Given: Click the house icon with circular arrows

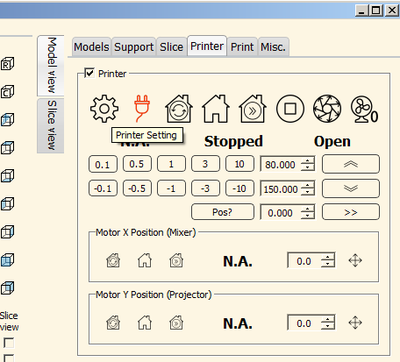Looking at the screenshot, I should tap(179, 109).
